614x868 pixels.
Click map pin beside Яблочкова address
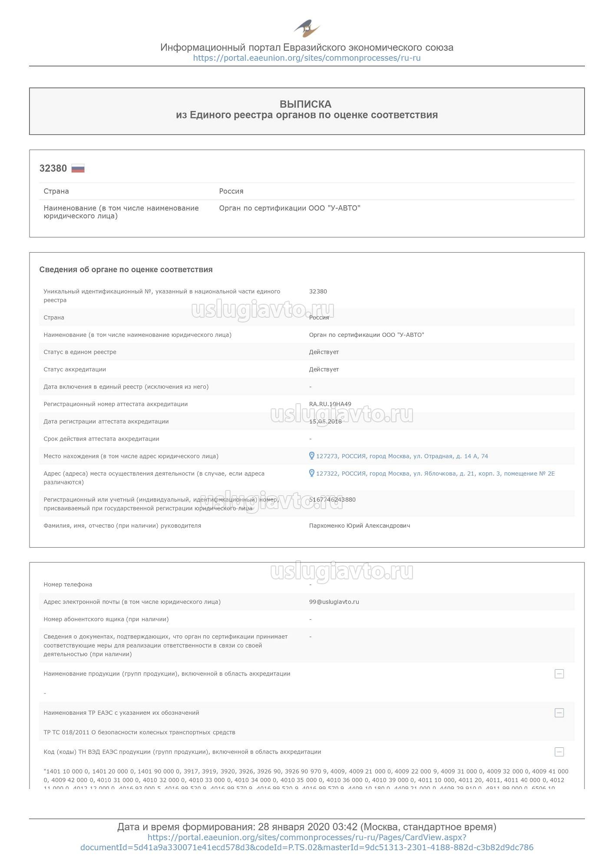(311, 473)
